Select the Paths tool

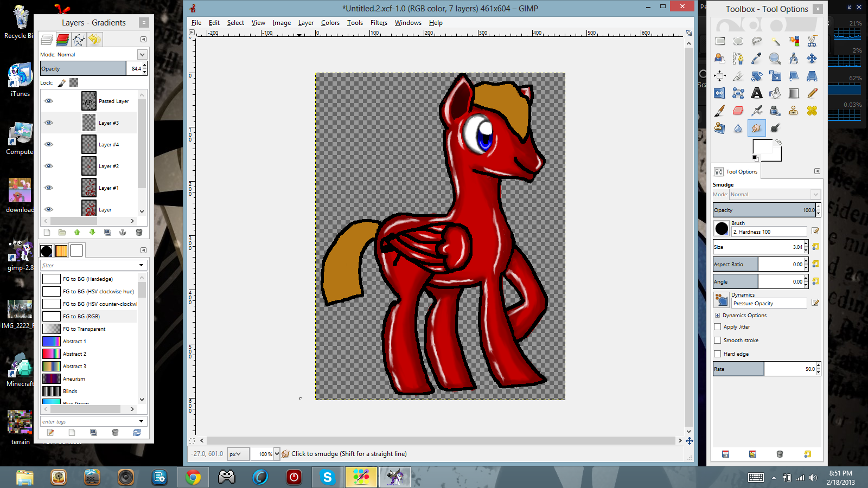[738, 59]
